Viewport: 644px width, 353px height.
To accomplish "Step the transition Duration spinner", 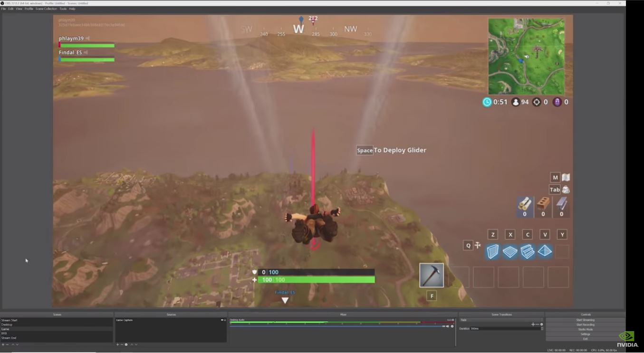I will pos(542,329).
